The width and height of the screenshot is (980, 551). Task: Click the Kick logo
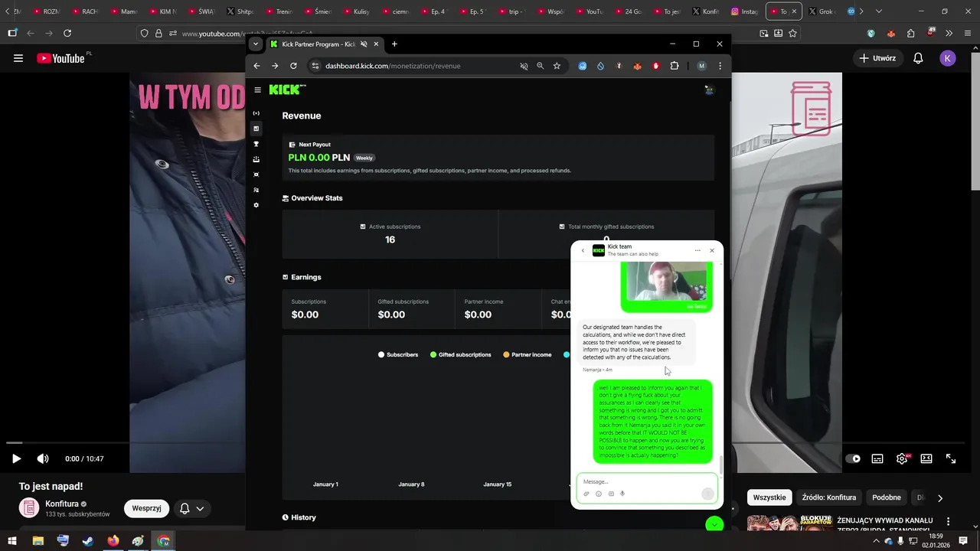click(x=287, y=90)
